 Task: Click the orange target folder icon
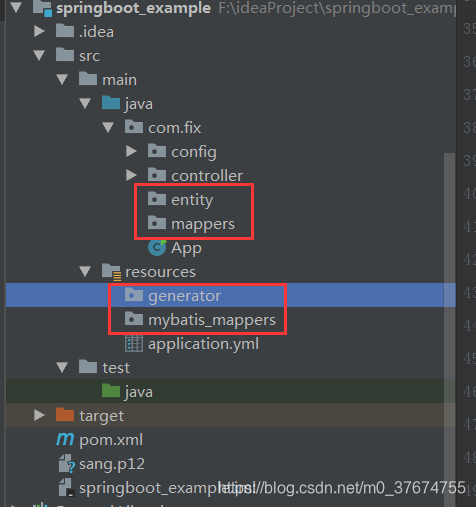[x=65, y=415]
